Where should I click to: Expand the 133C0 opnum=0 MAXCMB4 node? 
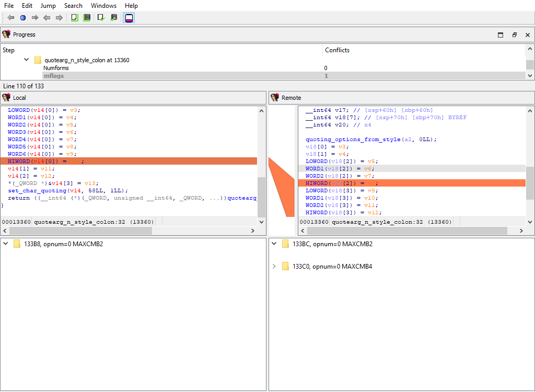point(274,267)
